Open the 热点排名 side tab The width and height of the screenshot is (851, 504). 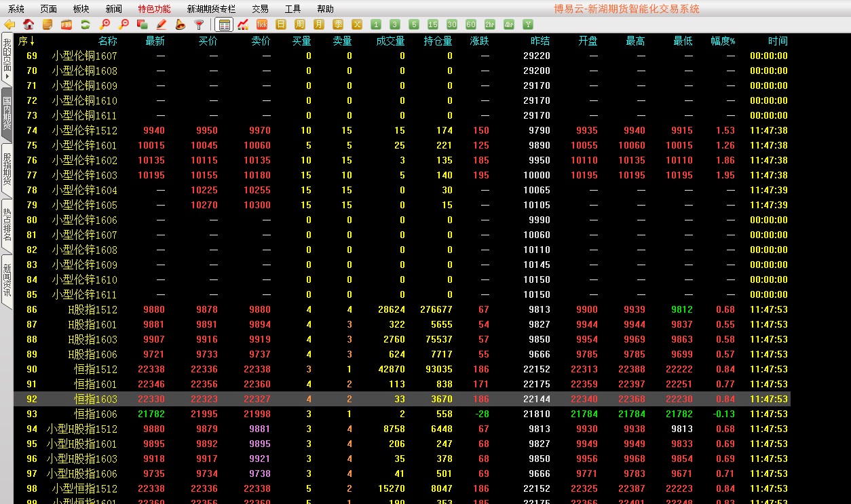click(7, 225)
